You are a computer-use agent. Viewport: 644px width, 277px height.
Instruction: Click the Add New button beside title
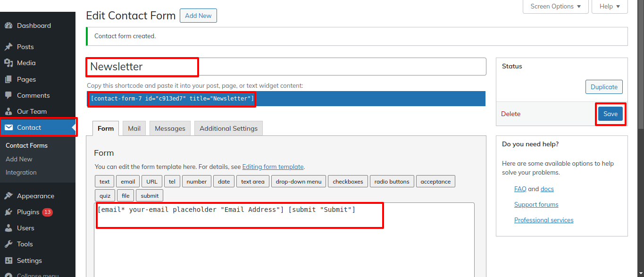198,16
